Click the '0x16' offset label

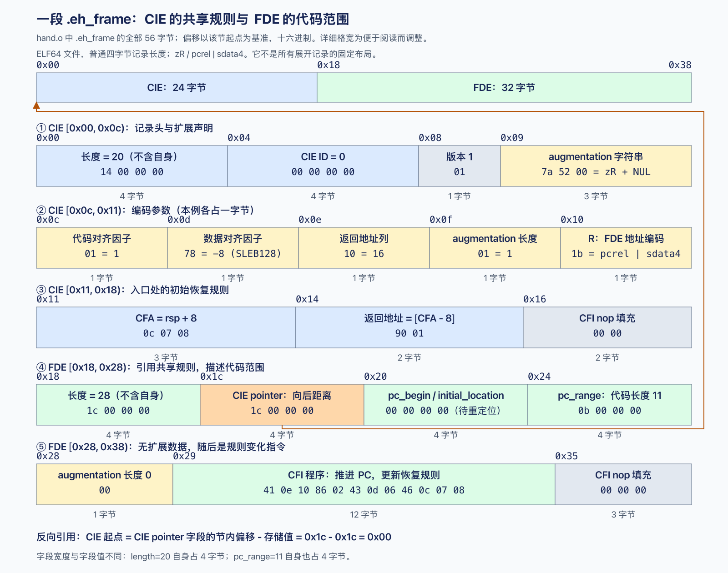click(535, 299)
